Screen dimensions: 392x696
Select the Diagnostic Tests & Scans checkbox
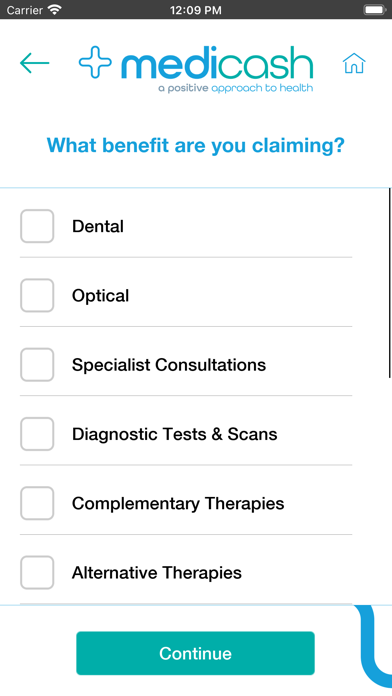pos(37,434)
